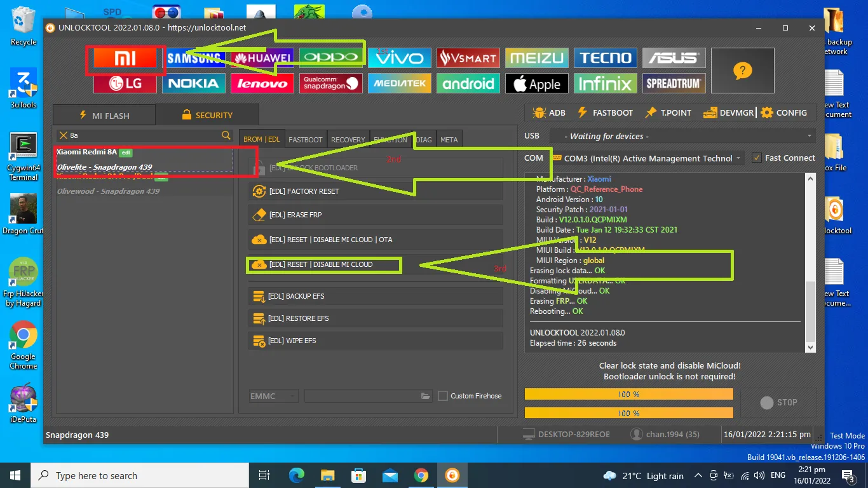Select the BROM | EDL tab
The image size is (868, 488).
tap(262, 139)
